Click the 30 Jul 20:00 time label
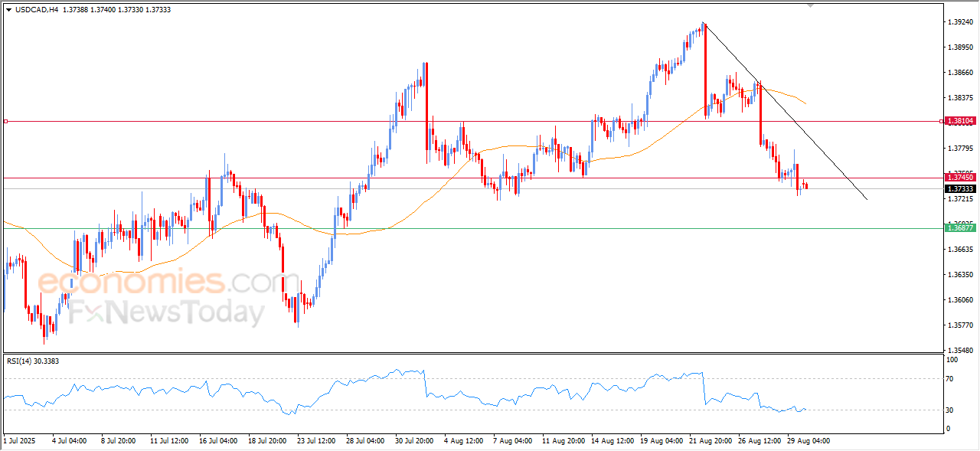 (414, 441)
